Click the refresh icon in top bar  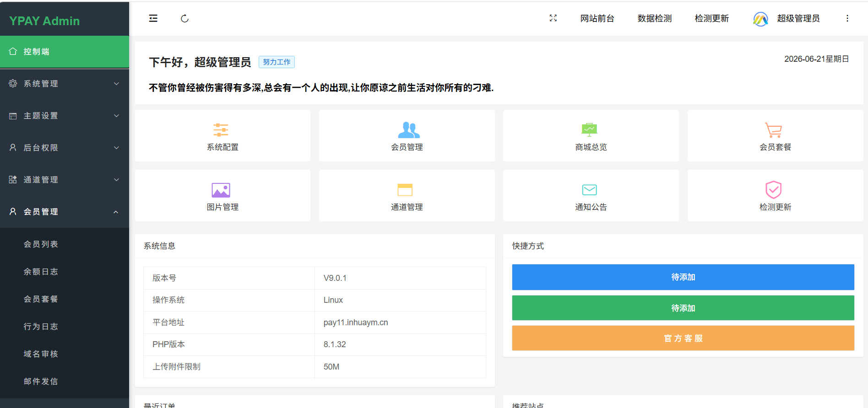(x=184, y=18)
